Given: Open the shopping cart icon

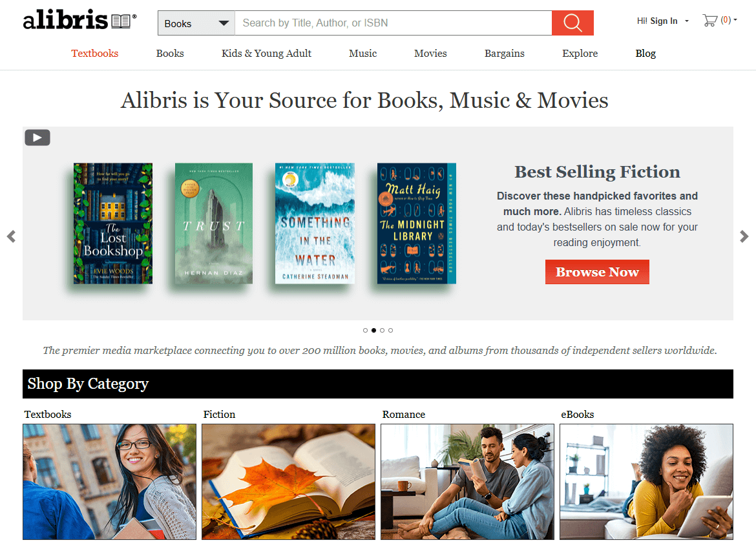Looking at the screenshot, I should tap(709, 20).
